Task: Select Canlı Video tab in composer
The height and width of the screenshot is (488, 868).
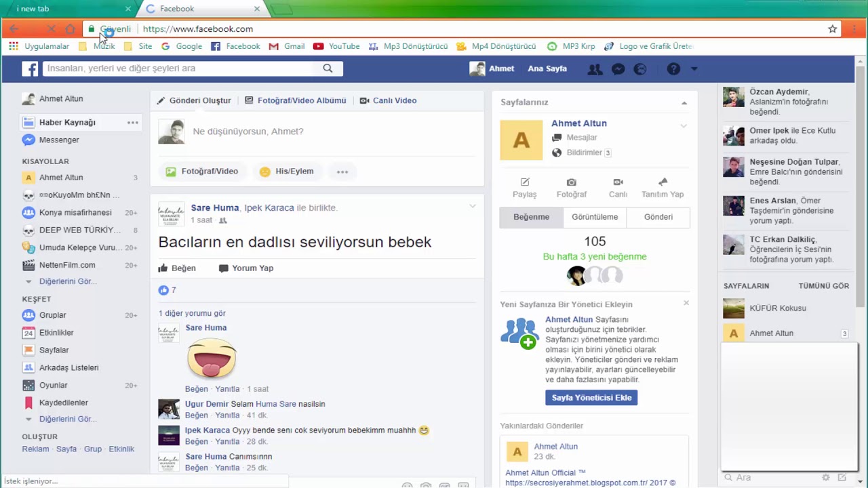Action: click(388, 100)
